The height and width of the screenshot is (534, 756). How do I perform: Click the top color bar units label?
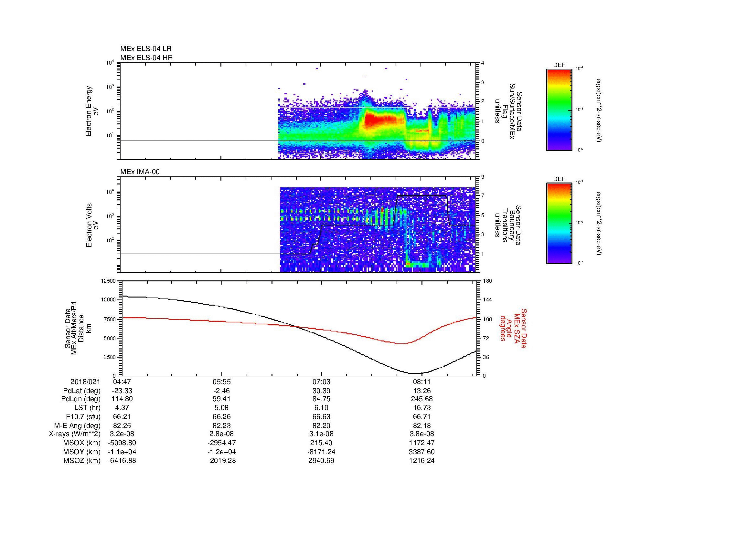click(x=599, y=110)
